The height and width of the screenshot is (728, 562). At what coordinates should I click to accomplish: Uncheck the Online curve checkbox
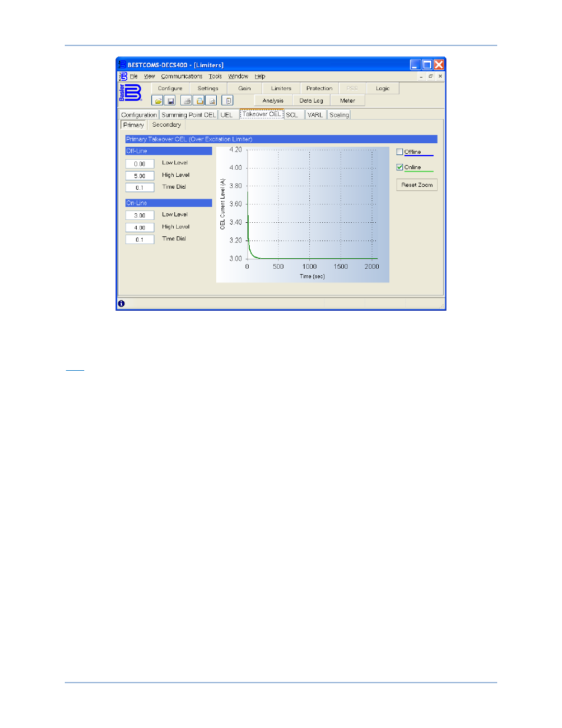(x=400, y=167)
